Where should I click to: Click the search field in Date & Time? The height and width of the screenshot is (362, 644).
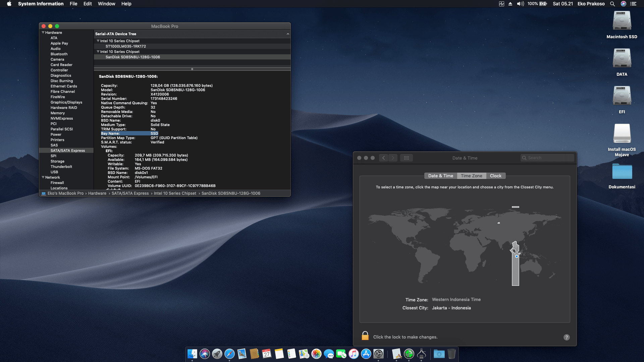(547, 158)
